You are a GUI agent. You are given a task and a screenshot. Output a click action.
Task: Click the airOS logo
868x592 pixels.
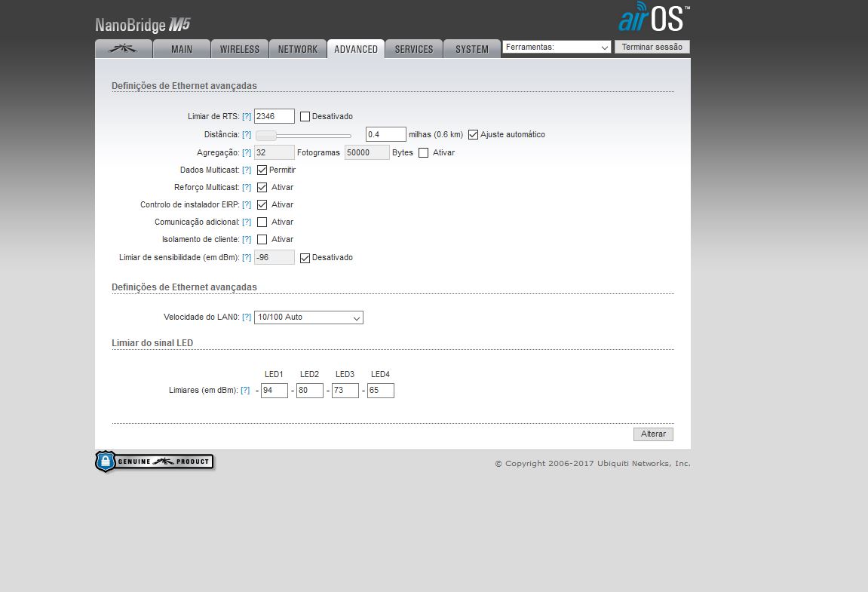[x=654, y=17]
